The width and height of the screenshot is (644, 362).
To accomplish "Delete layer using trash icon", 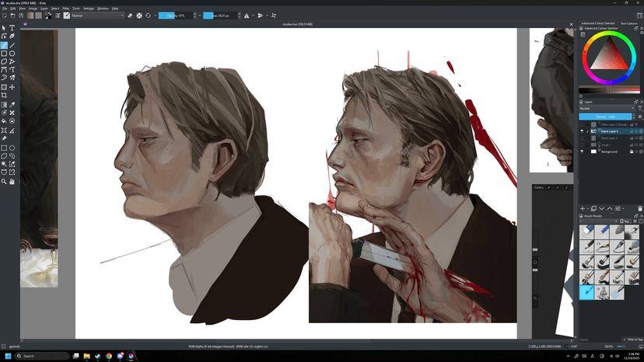I will tap(640, 208).
